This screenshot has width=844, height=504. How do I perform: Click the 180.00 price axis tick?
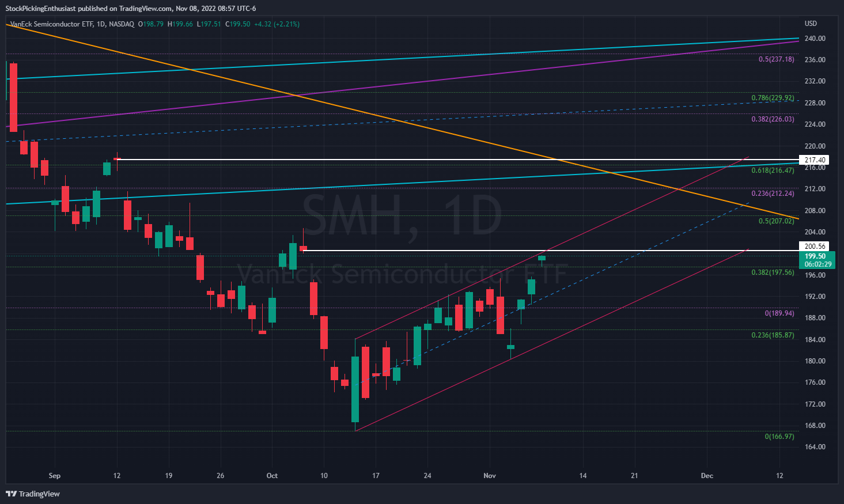coord(815,361)
